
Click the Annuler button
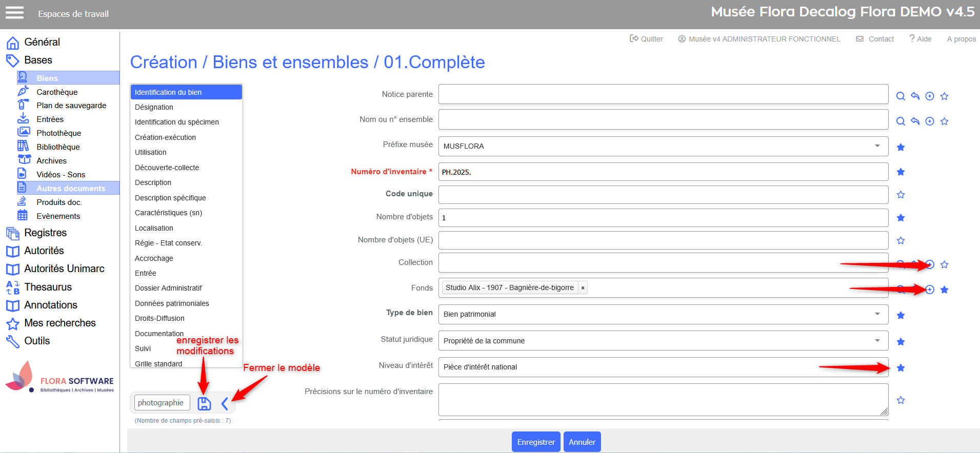click(582, 442)
